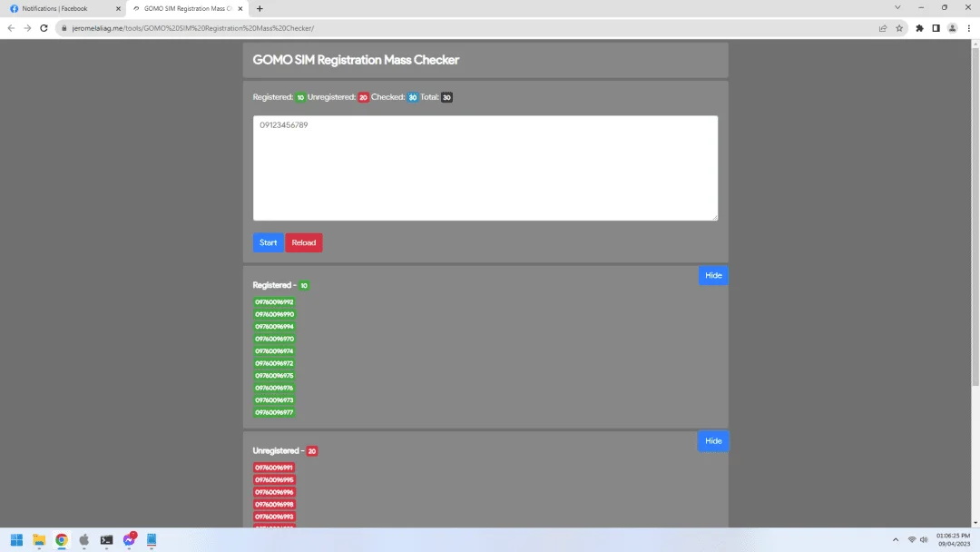The width and height of the screenshot is (980, 552).
Task: Close the Notifications Facebook tab
Action: tap(118, 9)
